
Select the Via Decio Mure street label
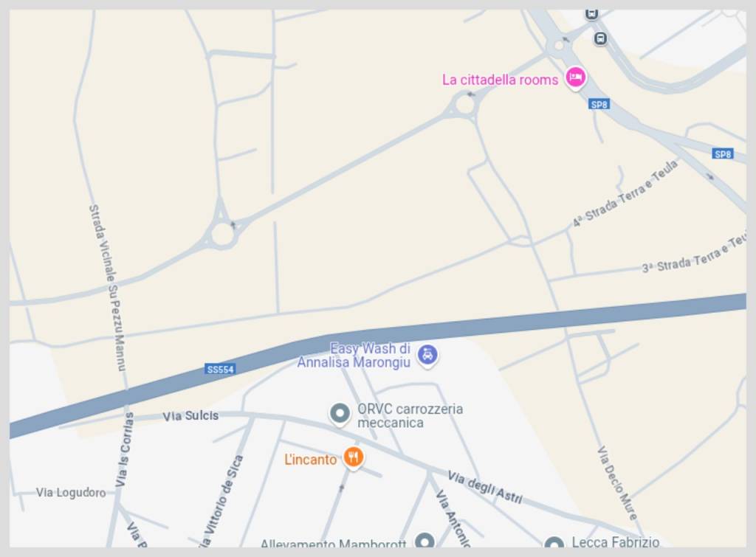click(617, 482)
